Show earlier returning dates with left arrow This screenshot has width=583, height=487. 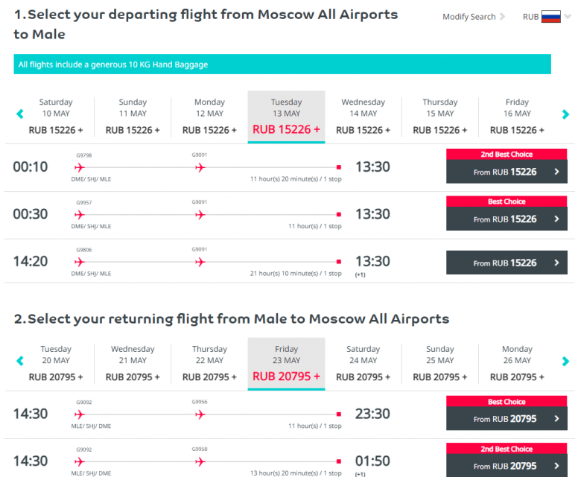(x=20, y=361)
